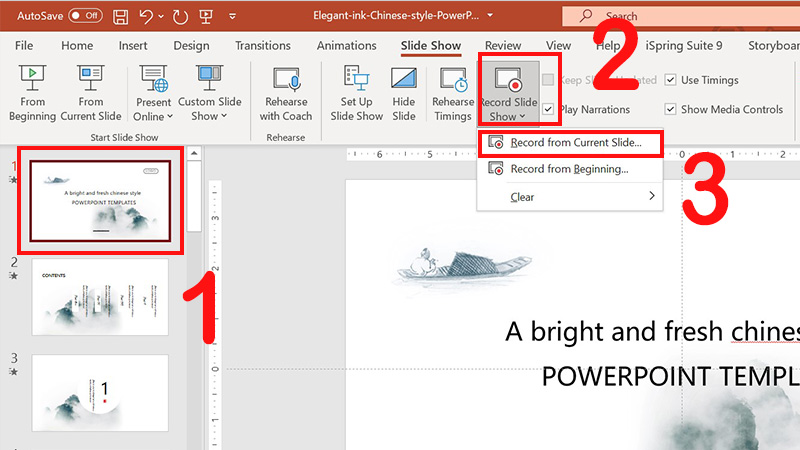Select the slide 2 Contents thumbnail
The width and height of the screenshot is (800, 450).
click(x=100, y=297)
